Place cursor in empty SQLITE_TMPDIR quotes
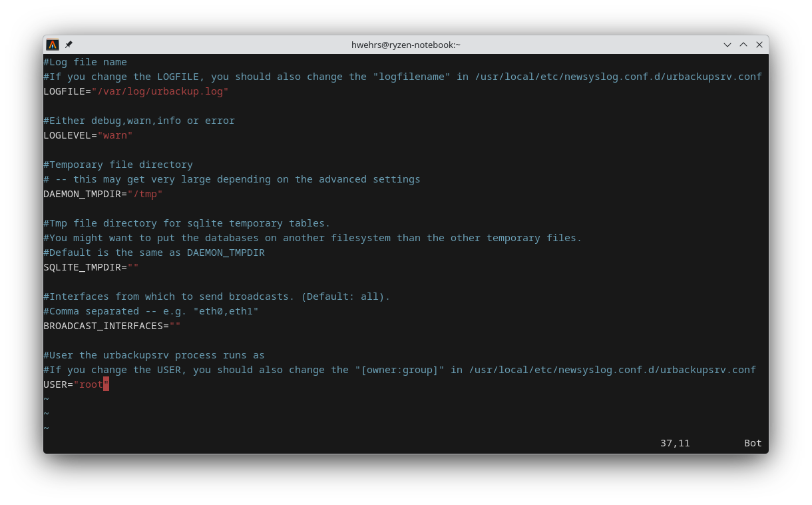The width and height of the screenshot is (812, 505). pyautogui.click(x=133, y=267)
